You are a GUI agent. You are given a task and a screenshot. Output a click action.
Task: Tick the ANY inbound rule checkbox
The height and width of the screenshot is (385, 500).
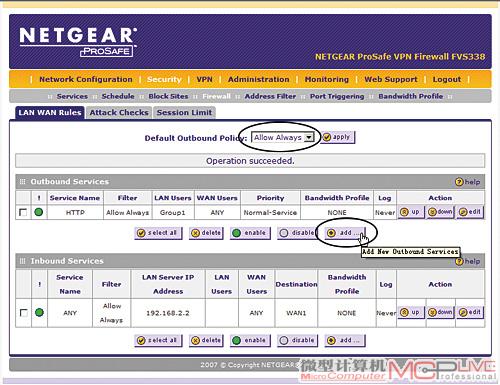pyautogui.click(x=24, y=313)
